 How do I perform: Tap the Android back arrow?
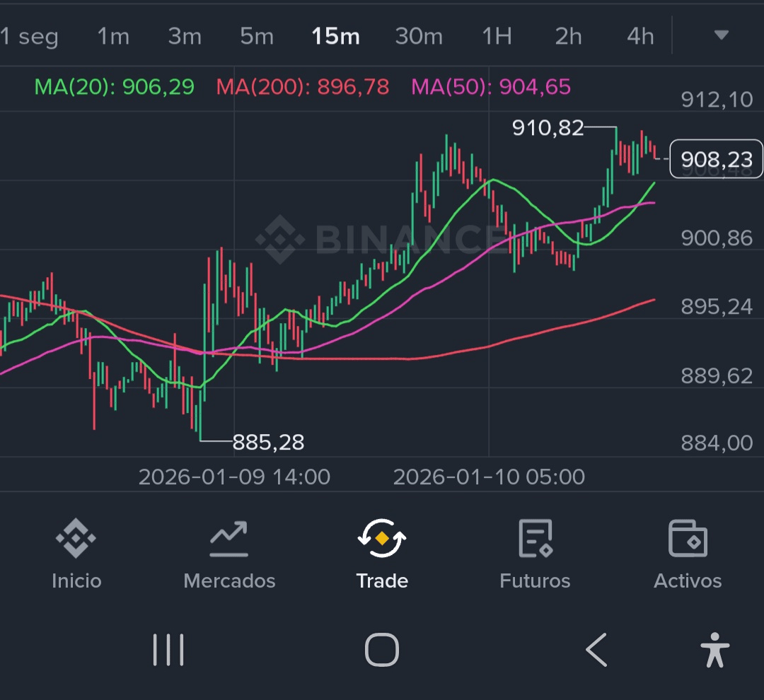[x=596, y=649]
